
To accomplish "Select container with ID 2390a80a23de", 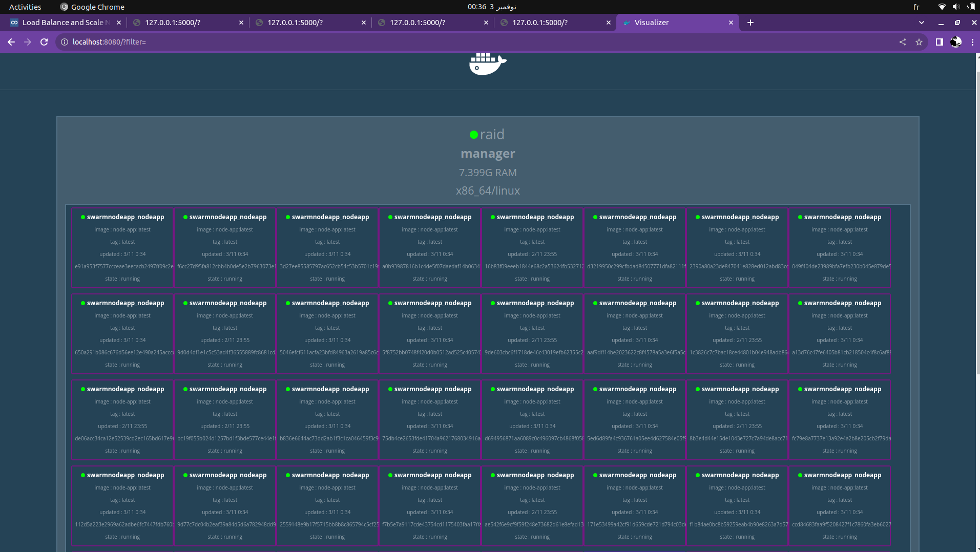I will click(737, 248).
